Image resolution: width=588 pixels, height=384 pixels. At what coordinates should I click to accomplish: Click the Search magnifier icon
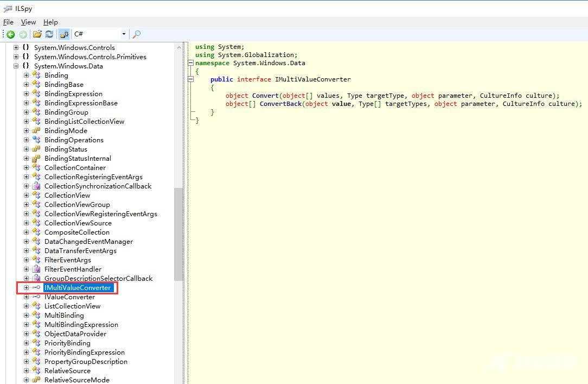pyautogui.click(x=137, y=34)
